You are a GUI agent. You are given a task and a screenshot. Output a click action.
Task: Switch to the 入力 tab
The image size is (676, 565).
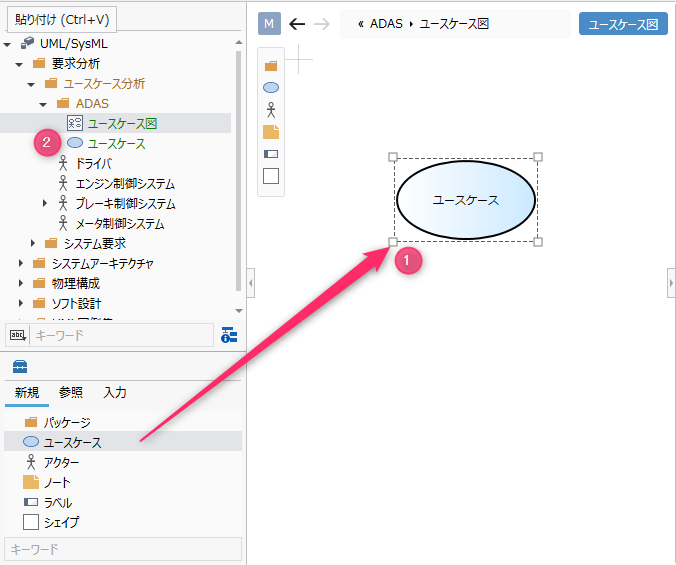tap(115, 393)
